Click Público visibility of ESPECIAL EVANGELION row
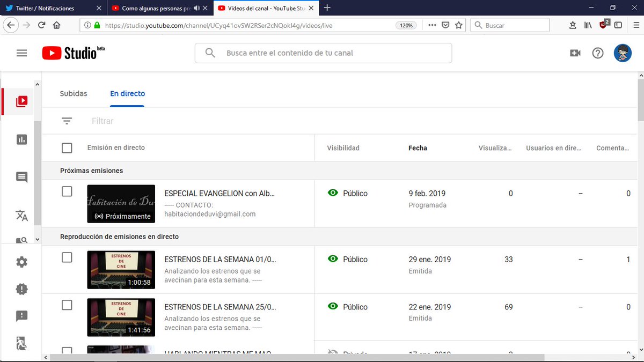Viewport: 644px width, 362px height. (x=347, y=193)
